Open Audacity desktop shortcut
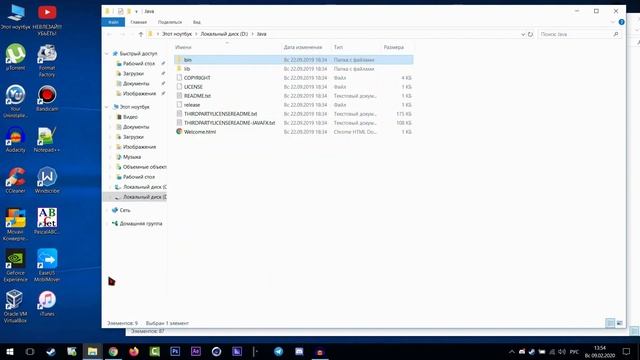The width and height of the screenshot is (640, 360). click(16, 139)
